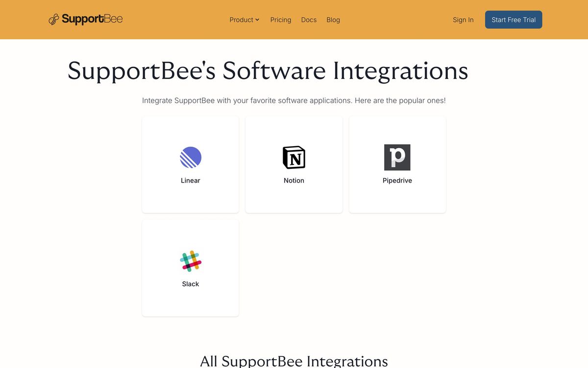Click the 'Integrate SupportBee with your favorite' subtitle
This screenshot has height=368, width=588.
pyautogui.click(x=294, y=101)
